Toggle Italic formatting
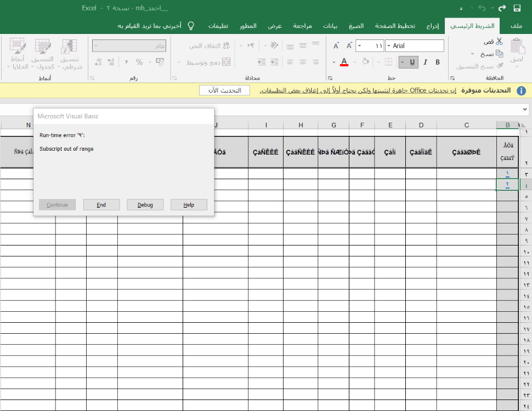This screenshot has width=532, height=411. click(x=425, y=62)
